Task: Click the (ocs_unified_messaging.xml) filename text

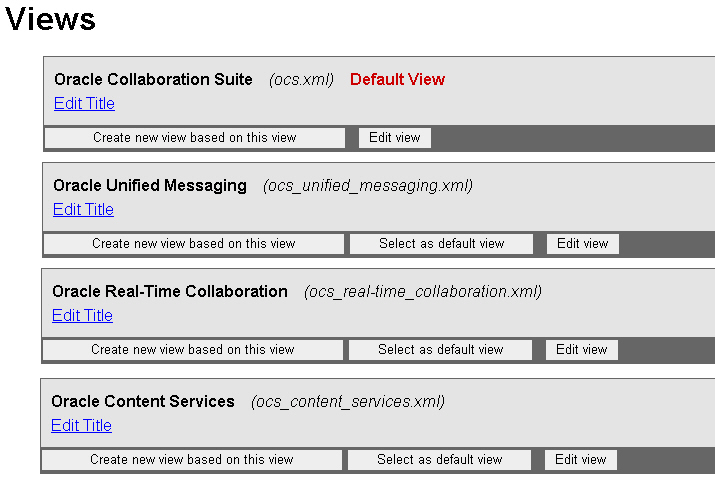Action: tap(368, 186)
